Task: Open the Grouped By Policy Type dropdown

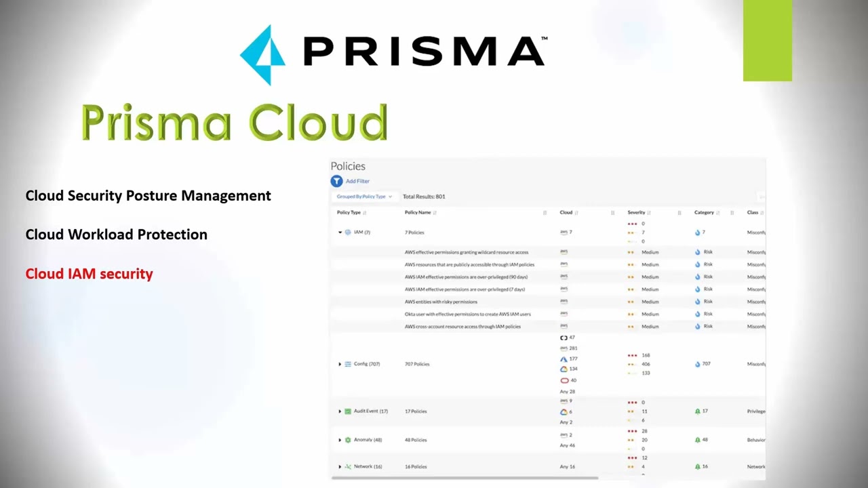Action: 364,197
